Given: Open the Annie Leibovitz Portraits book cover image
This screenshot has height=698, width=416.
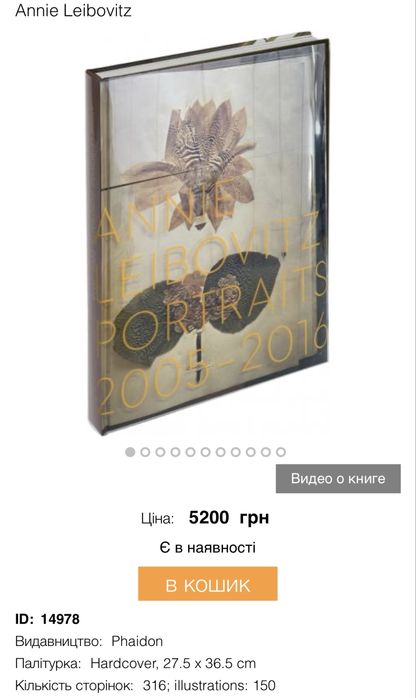Looking at the screenshot, I should tap(208, 231).
